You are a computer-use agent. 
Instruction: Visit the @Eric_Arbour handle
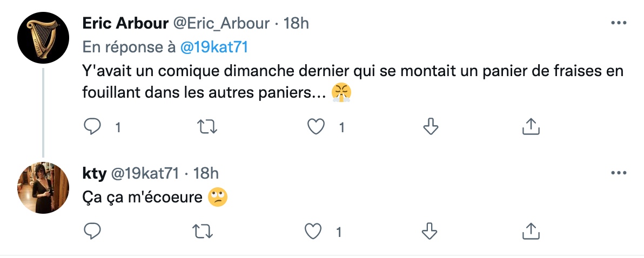(221, 23)
